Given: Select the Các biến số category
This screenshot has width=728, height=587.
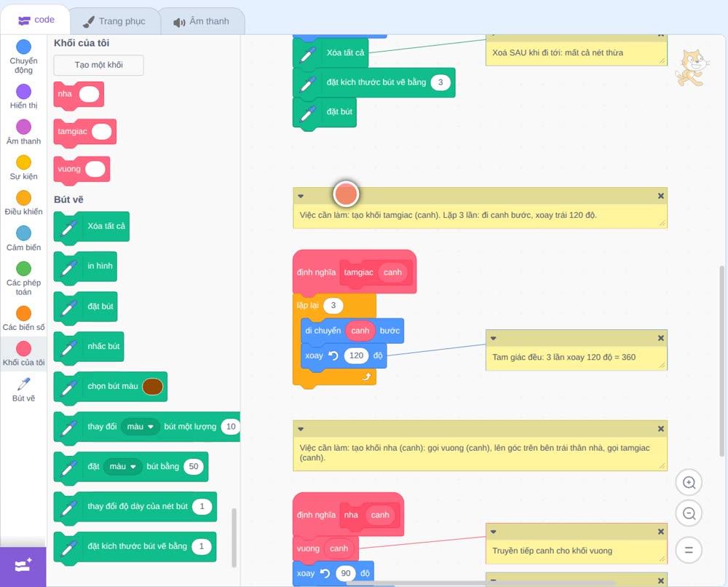Looking at the screenshot, I should [x=24, y=318].
